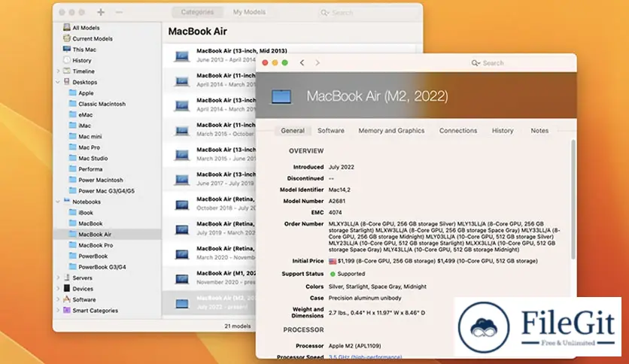This screenshot has width=629, height=364.
Task: Go back with the left chevron
Action: tap(302, 62)
